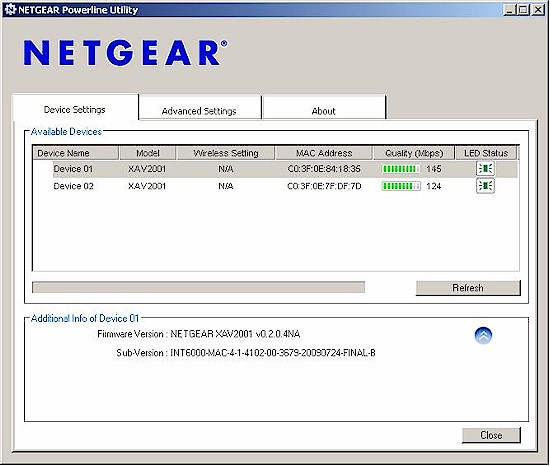Toggle LED status icon for Device 01
The image size is (550, 466).
[x=485, y=169]
